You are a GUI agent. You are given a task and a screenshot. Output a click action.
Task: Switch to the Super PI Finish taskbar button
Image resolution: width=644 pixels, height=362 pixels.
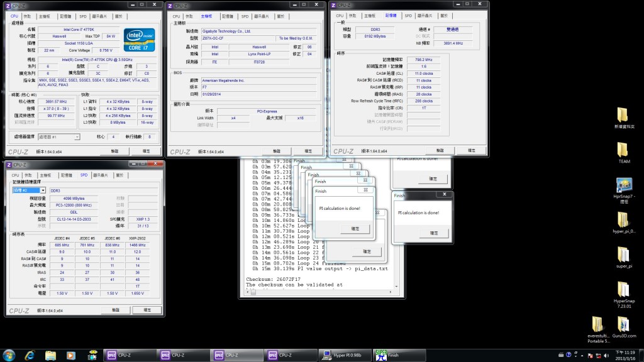(x=399, y=355)
